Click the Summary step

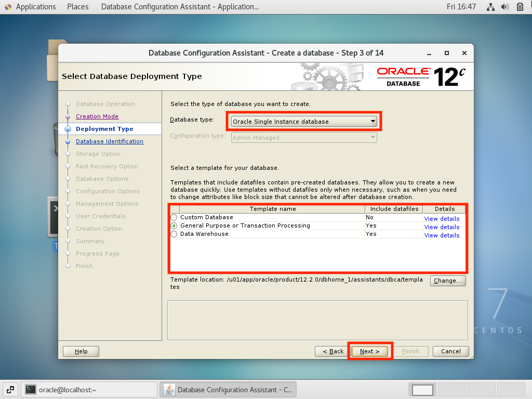click(90, 241)
